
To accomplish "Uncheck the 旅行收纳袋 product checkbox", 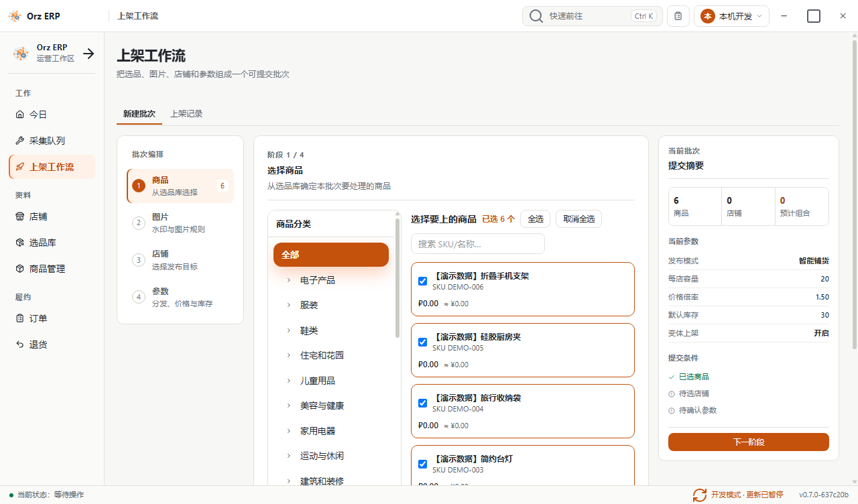I will pyautogui.click(x=423, y=403).
